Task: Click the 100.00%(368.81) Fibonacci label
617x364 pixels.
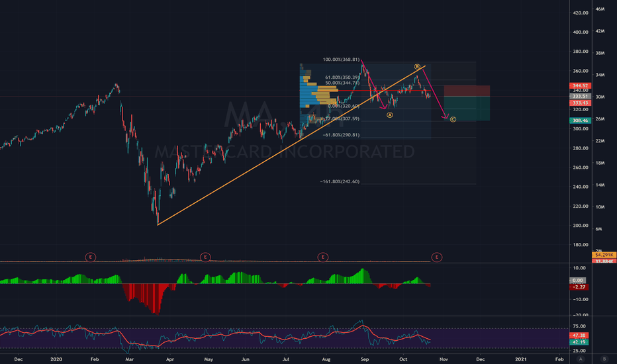Action: pos(341,60)
